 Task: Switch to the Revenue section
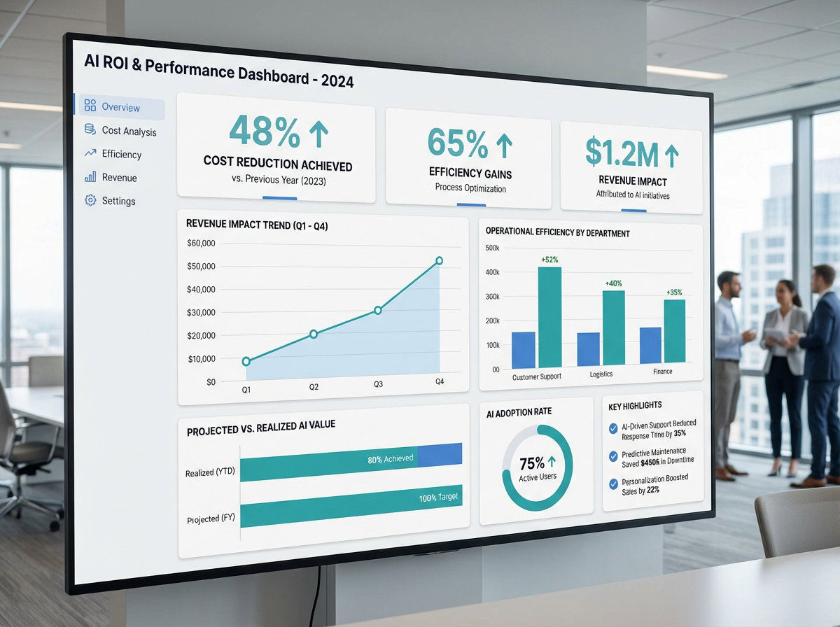119,178
